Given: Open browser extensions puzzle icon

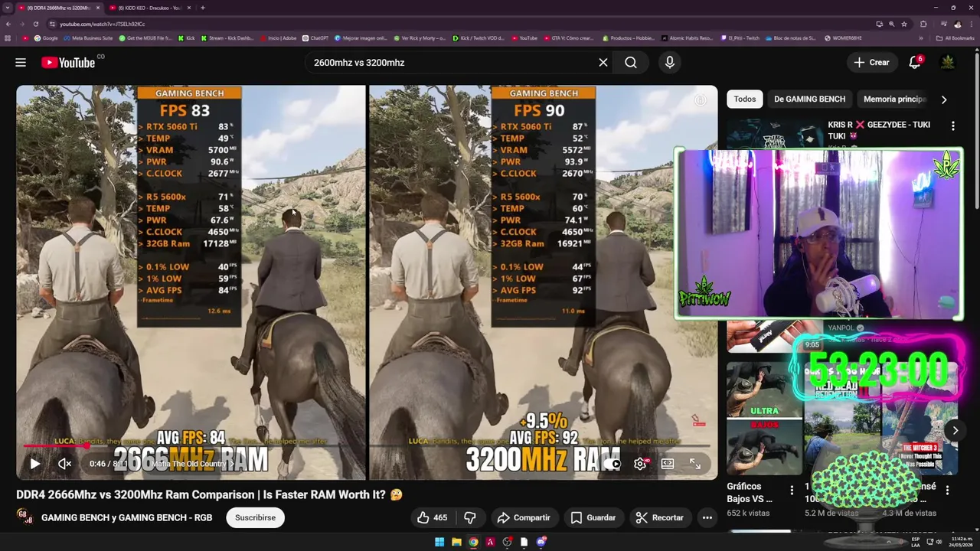Looking at the screenshot, I should (x=923, y=24).
